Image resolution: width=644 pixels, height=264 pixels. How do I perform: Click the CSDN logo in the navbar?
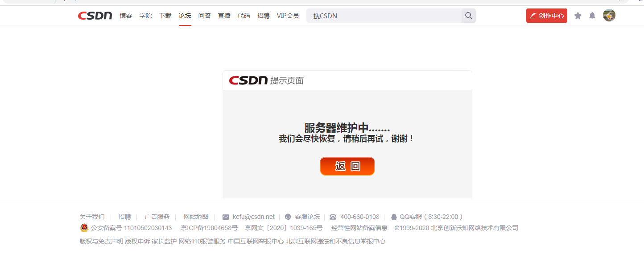pyautogui.click(x=95, y=16)
